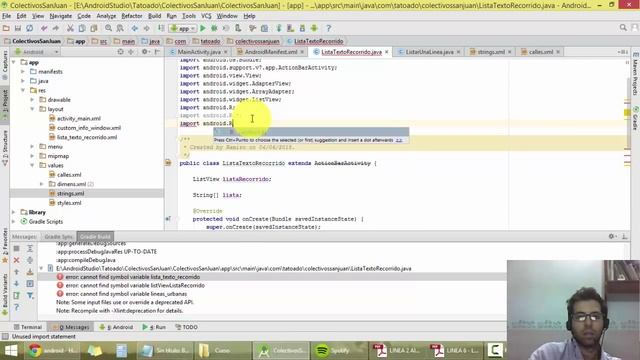640x360 pixels.
Task: Collapse the layout folder
Action: pyautogui.click(x=33, y=109)
